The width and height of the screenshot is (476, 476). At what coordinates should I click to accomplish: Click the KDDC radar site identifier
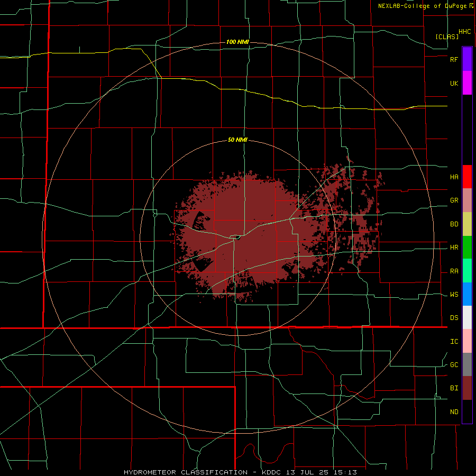[272, 472]
